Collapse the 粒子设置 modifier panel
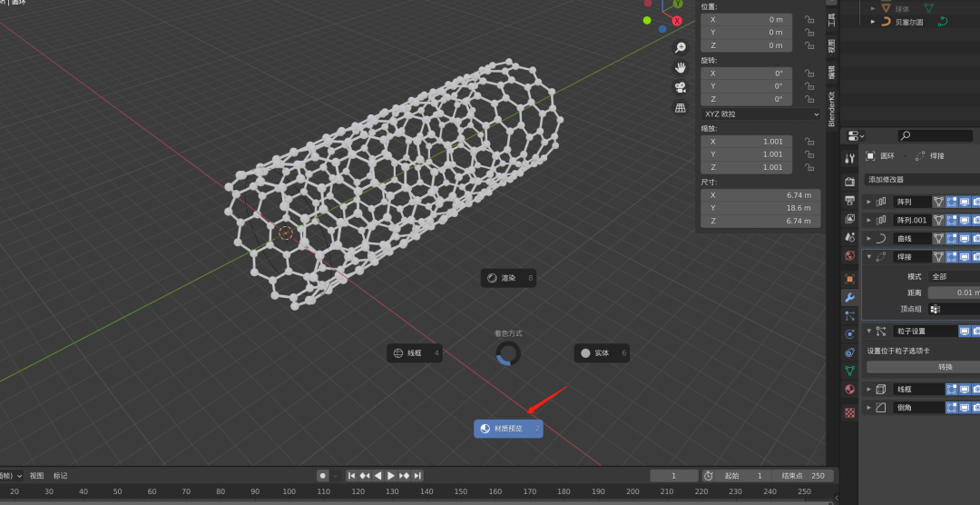980x505 pixels. point(868,331)
